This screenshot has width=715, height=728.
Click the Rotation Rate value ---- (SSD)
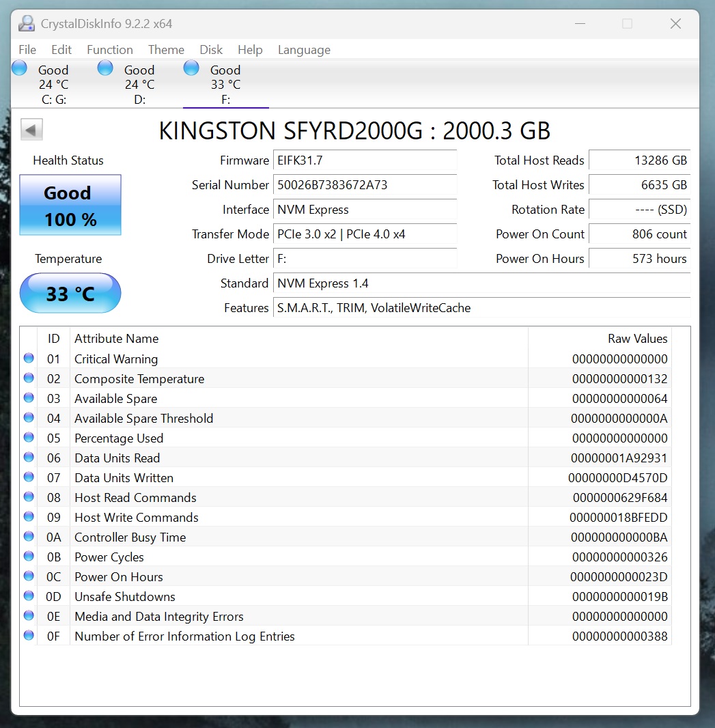click(640, 210)
